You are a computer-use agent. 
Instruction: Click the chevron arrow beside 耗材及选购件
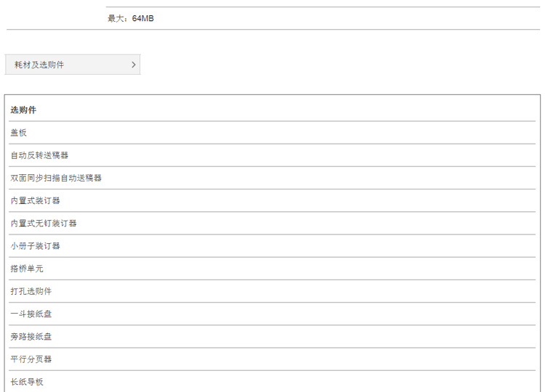134,65
